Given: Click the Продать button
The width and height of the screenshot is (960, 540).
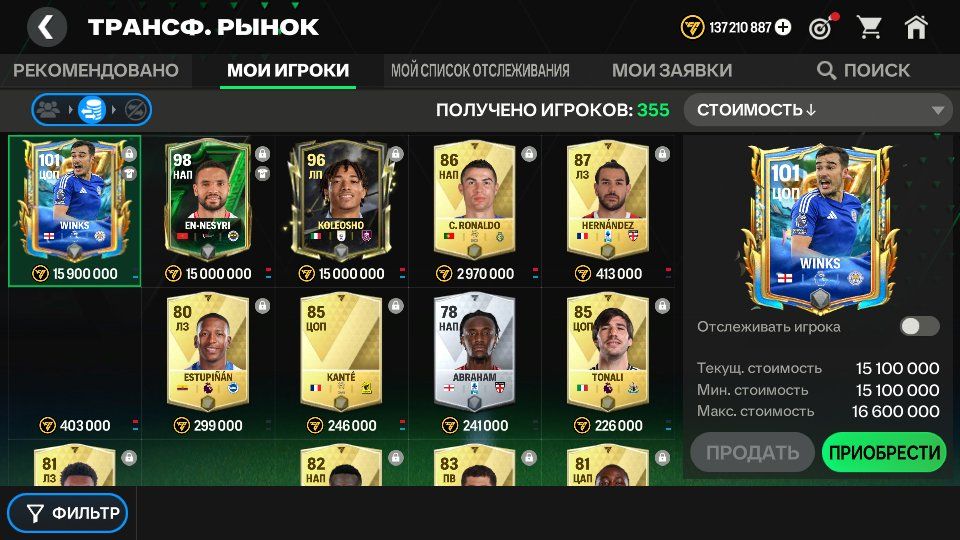Looking at the screenshot, I should tap(752, 452).
